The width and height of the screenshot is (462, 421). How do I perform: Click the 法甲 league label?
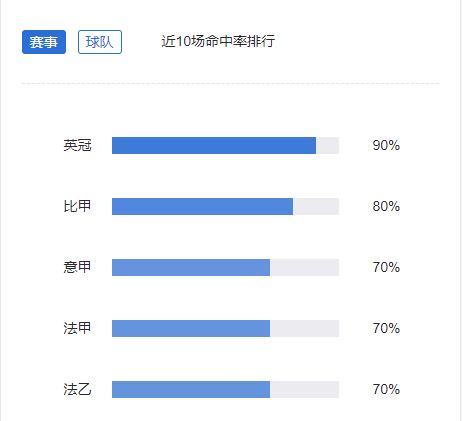point(77,328)
